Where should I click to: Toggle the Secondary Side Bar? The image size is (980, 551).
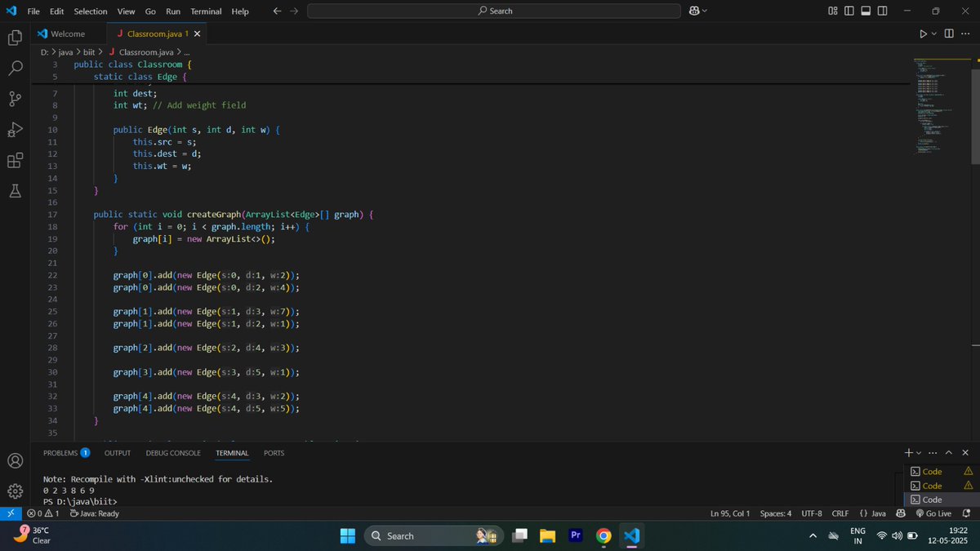882,11
